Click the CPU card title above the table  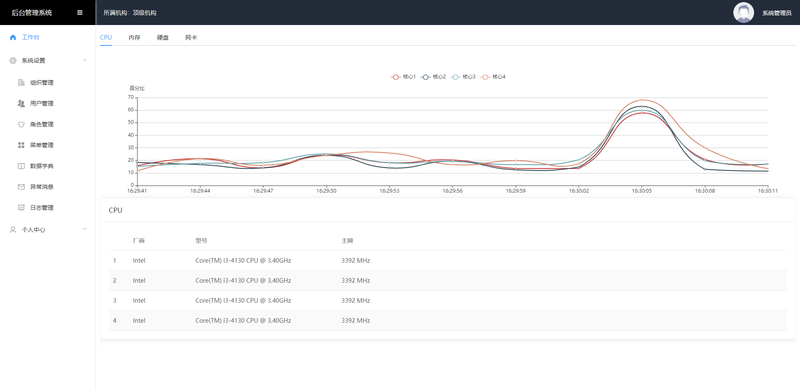(x=116, y=210)
